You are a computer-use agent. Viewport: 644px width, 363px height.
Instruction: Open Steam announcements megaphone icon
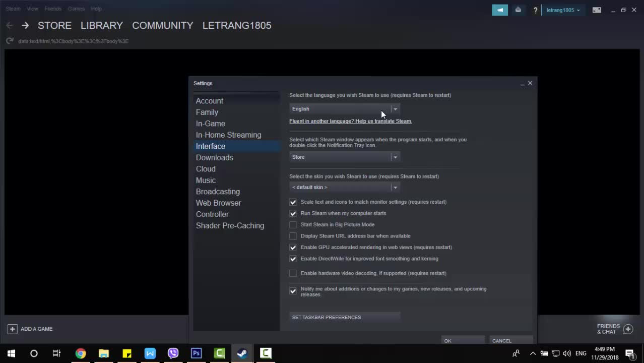click(x=500, y=10)
